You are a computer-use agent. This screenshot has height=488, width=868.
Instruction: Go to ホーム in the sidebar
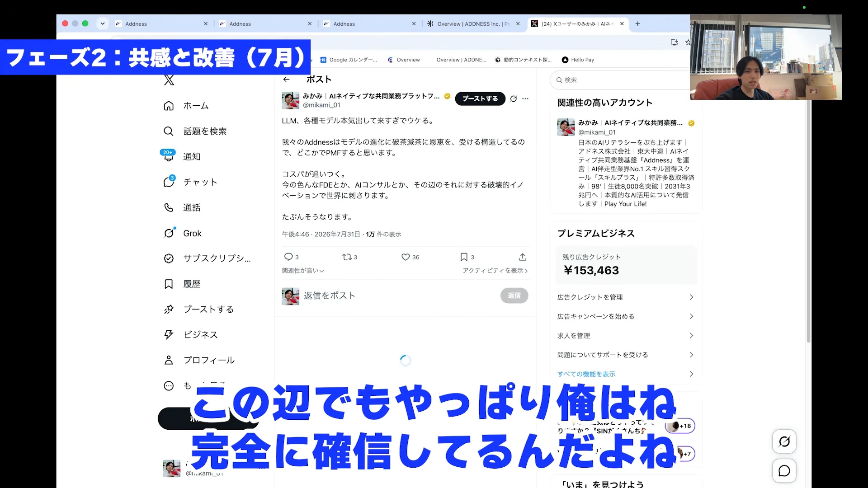point(186,106)
